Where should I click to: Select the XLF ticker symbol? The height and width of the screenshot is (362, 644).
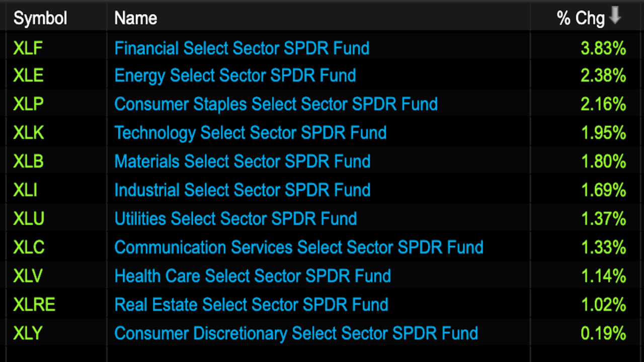point(28,48)
